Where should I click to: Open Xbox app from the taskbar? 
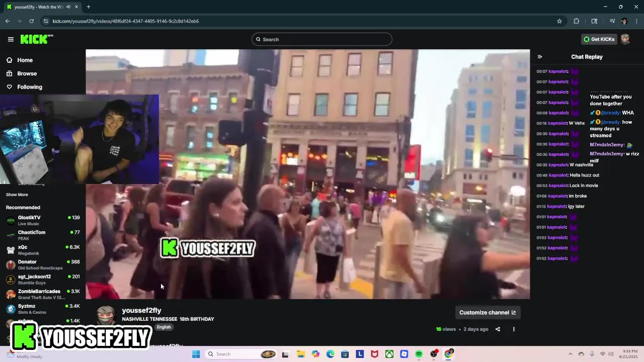click(389, 354)
